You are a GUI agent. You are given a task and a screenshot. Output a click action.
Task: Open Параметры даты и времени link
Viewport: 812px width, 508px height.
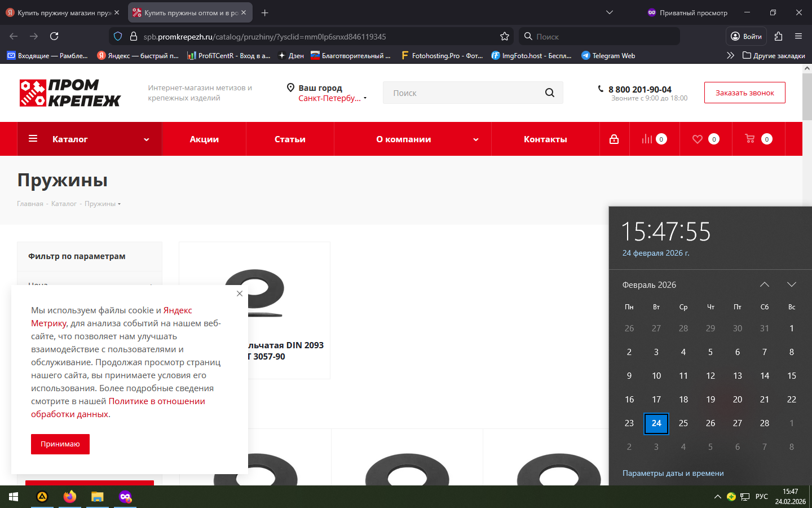coord(673,473)
